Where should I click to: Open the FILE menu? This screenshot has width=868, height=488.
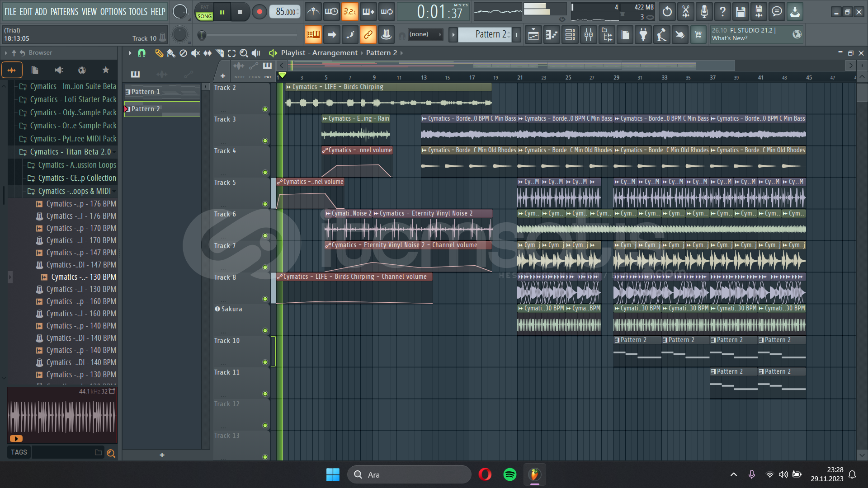click(x=10, y=12)
